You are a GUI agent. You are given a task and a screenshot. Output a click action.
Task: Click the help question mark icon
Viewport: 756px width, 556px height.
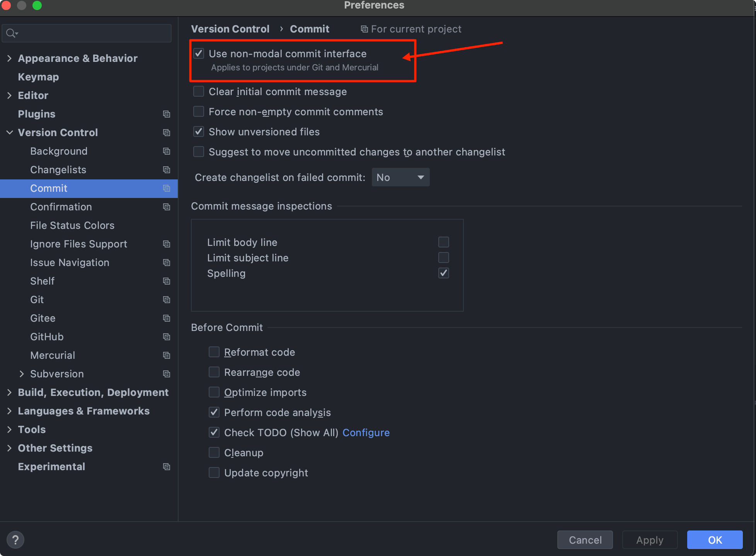coord(15,540)
